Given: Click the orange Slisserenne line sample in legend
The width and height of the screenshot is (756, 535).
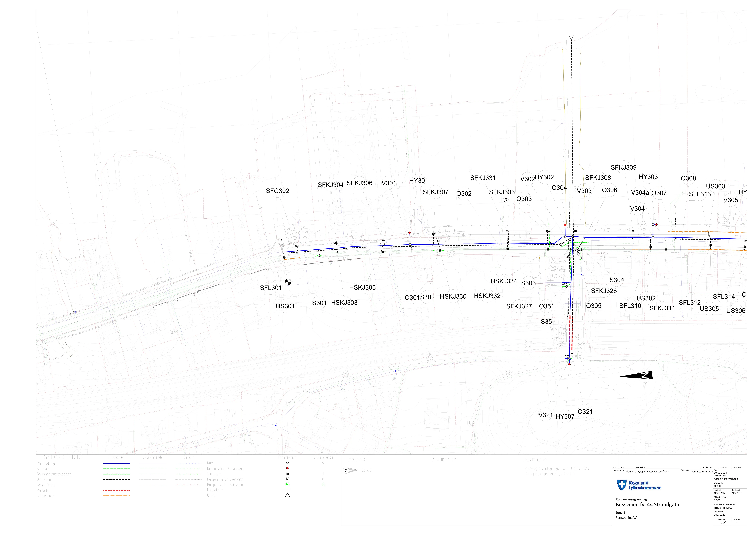Looking at the screenshot, I should (117, 496).
